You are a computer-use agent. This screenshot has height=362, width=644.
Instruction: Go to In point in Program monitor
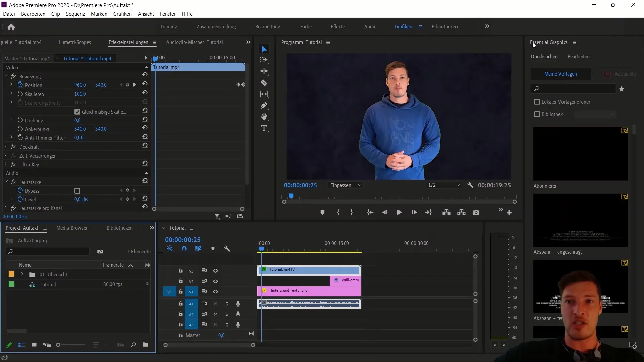(x=370, y=212)
